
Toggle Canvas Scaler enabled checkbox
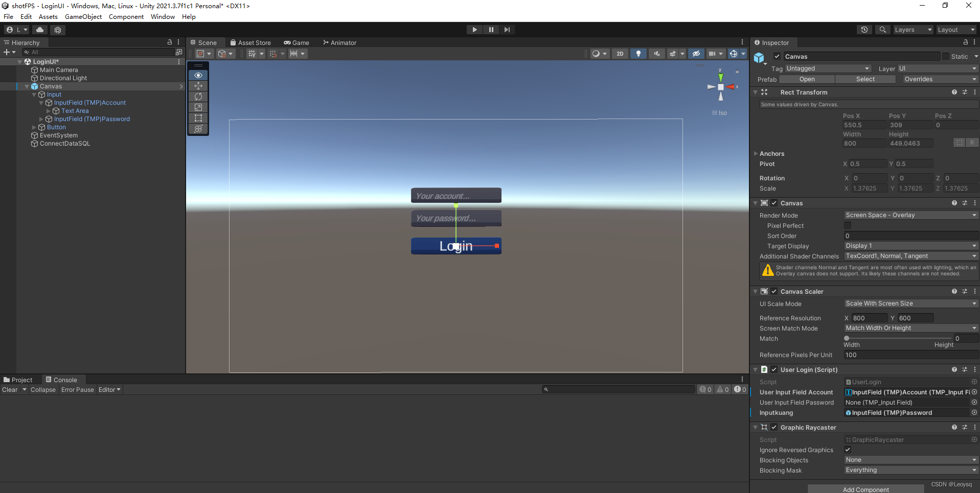click(x=774, y=291)
